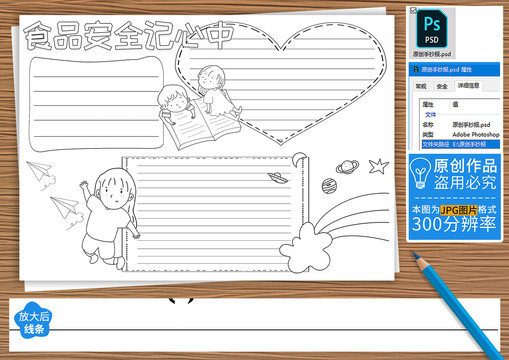The height and width of the screenshot is (360, 509).
Task: Click the ringed planet doodle
Action: (347, 166)
